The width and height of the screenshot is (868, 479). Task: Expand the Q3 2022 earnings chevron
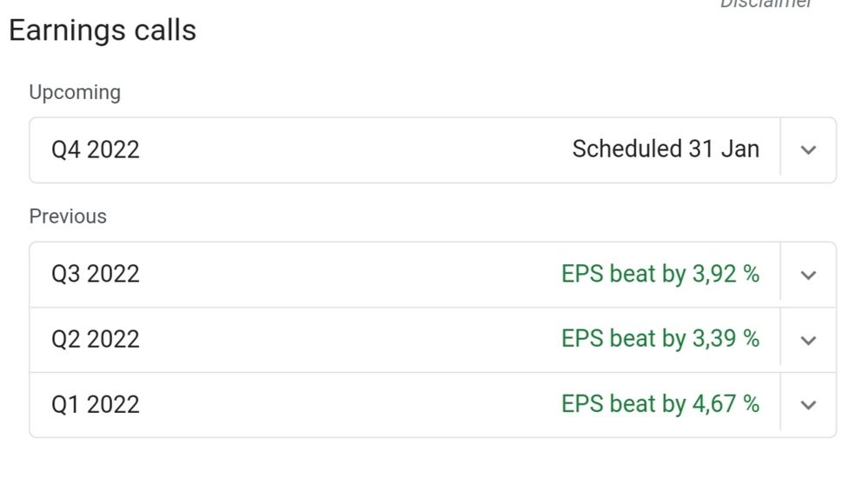point(808,275)
